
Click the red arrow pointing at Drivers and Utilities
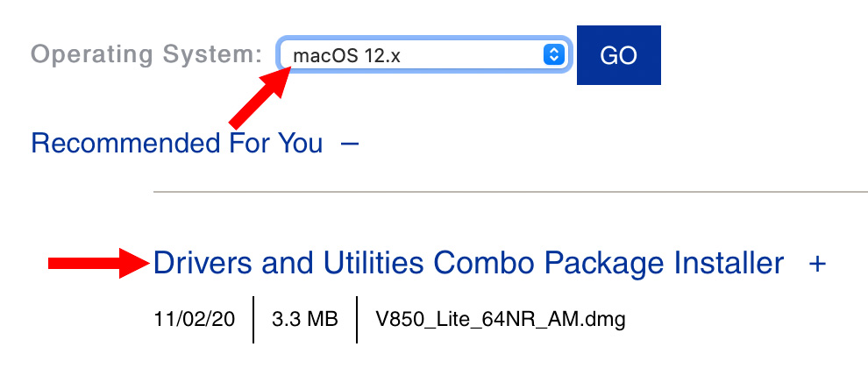[x=99, y=264]
